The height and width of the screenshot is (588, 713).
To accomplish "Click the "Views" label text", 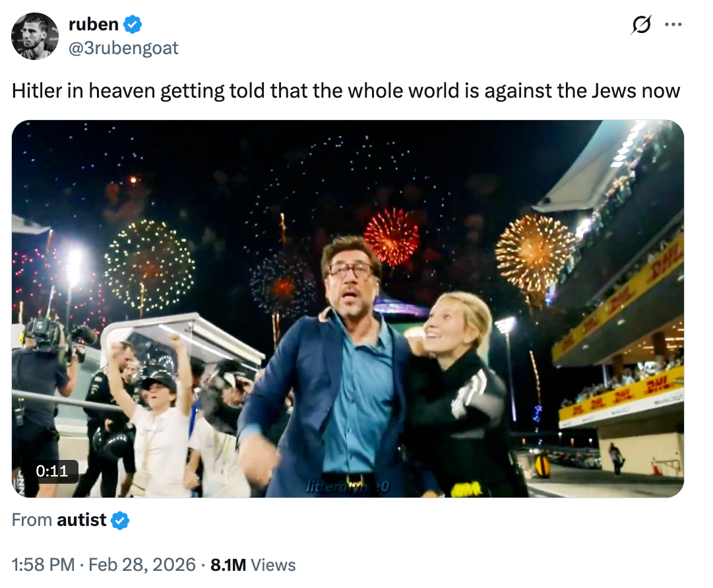I will pos(274,565).
